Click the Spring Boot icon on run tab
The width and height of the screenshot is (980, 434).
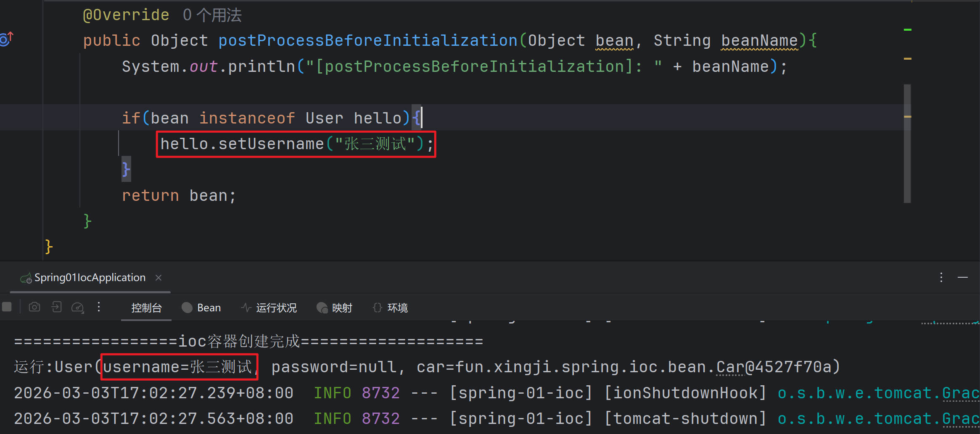coord(26,278)
